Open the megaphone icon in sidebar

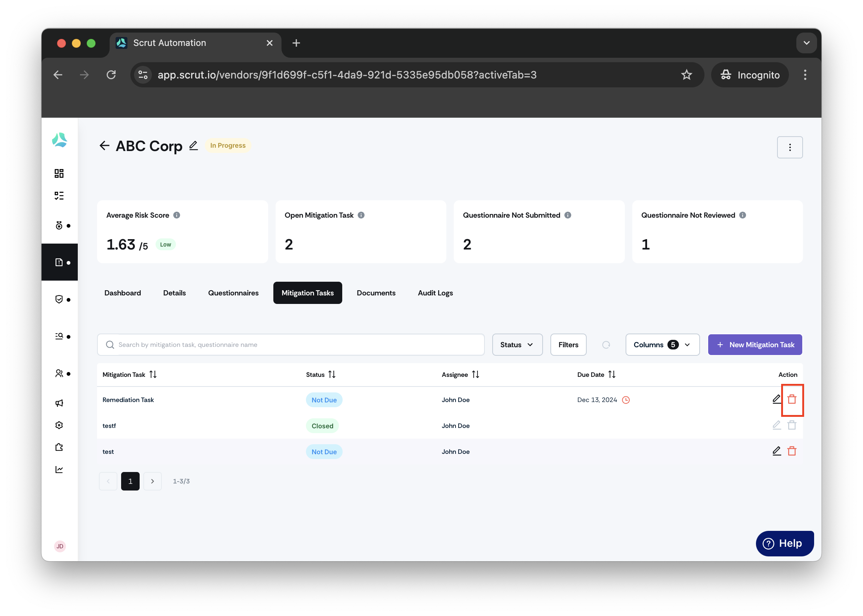pos(59,403)
